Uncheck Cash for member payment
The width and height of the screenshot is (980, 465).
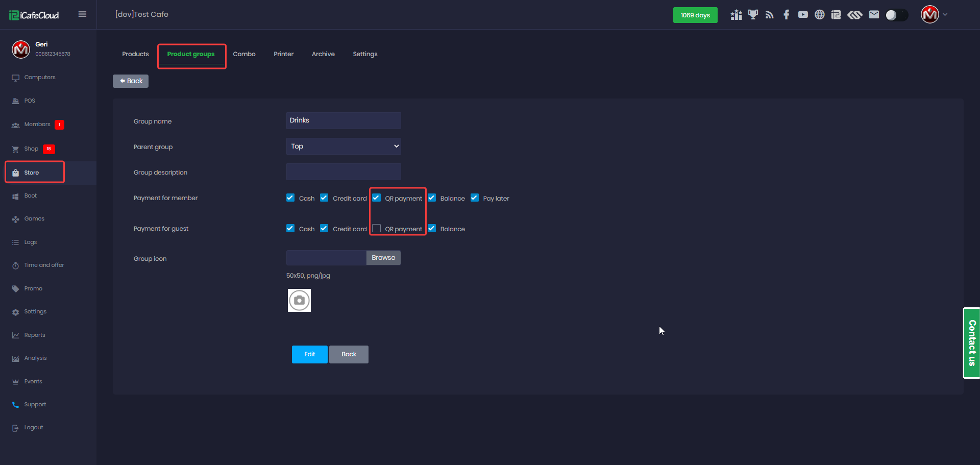pyautogui.click(x=290, y=198)
